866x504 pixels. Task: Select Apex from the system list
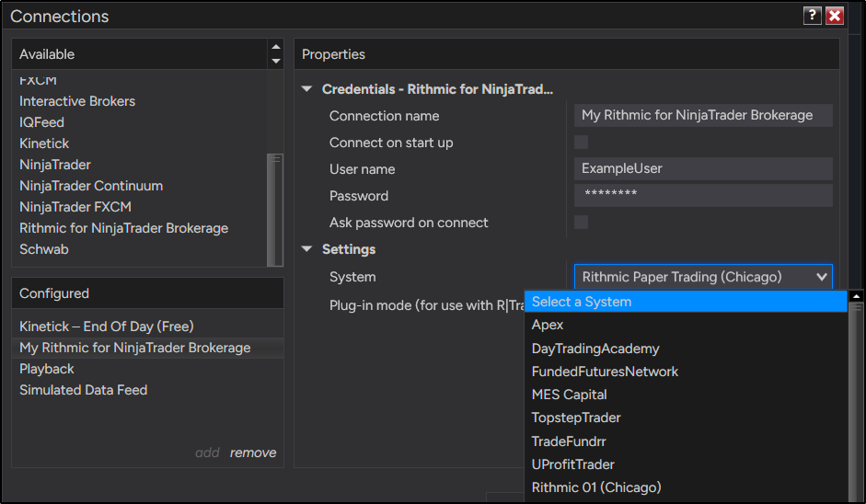686,325
